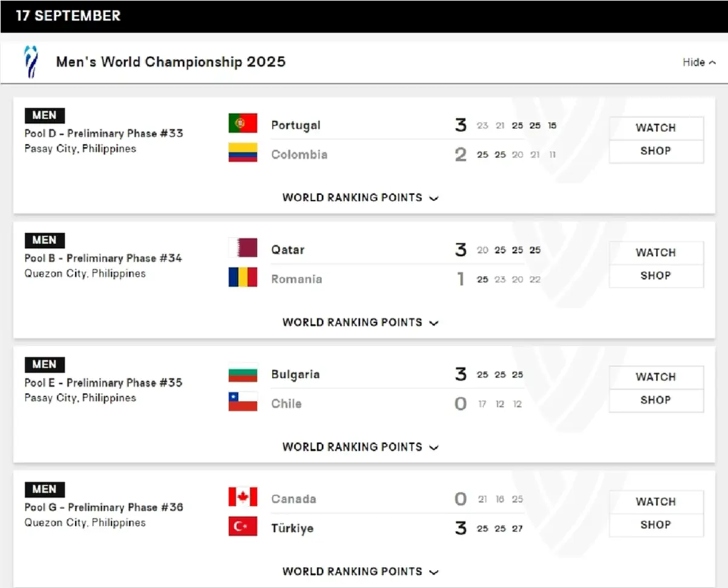This screenshot has width=728, height=588.
Task: Click the Türkiye flag icon
Action: coord(243,527)
